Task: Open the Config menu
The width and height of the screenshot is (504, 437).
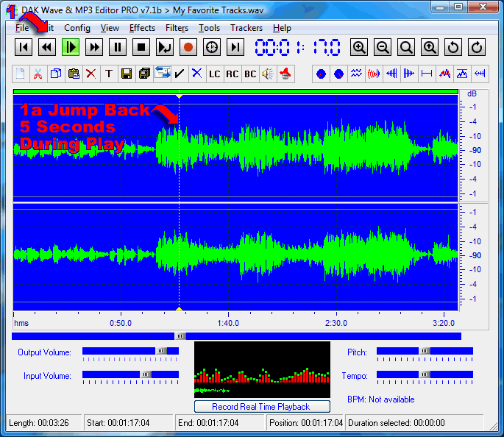Action: [x=77, y=28]
